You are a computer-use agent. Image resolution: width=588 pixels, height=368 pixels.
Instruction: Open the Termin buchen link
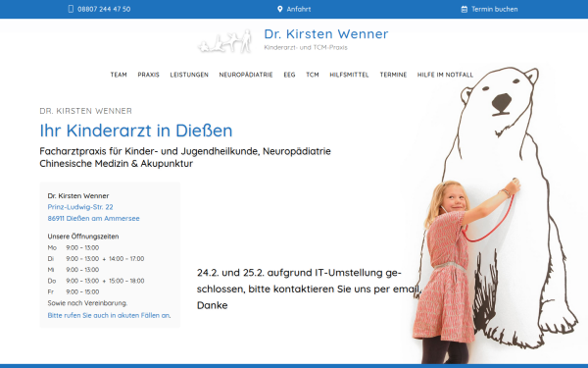pos(494,9)
